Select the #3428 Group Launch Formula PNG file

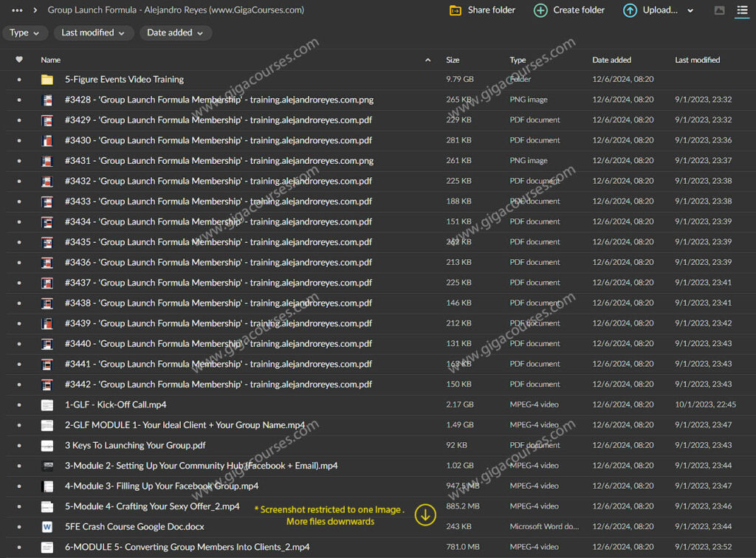tap(219, 100)
